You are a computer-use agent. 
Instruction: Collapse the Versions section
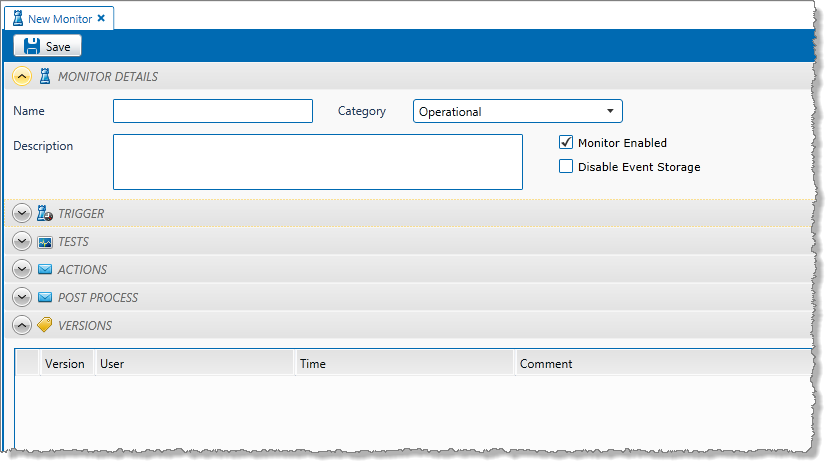[22, 325]
